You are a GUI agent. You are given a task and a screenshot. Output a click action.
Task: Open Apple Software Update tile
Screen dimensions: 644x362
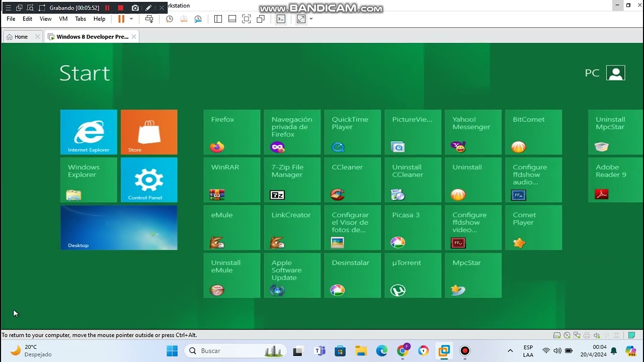tap(292, 275)
